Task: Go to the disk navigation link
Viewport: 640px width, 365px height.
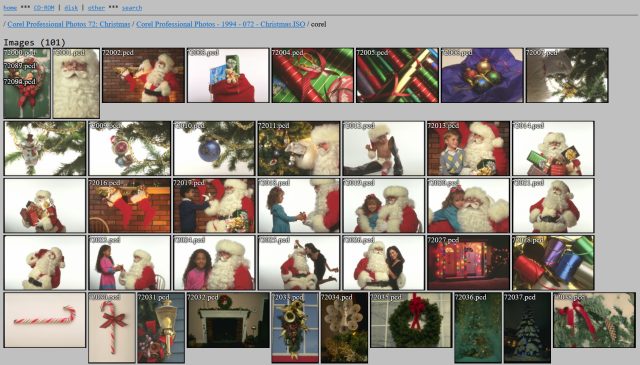Action: click(71, 8)
